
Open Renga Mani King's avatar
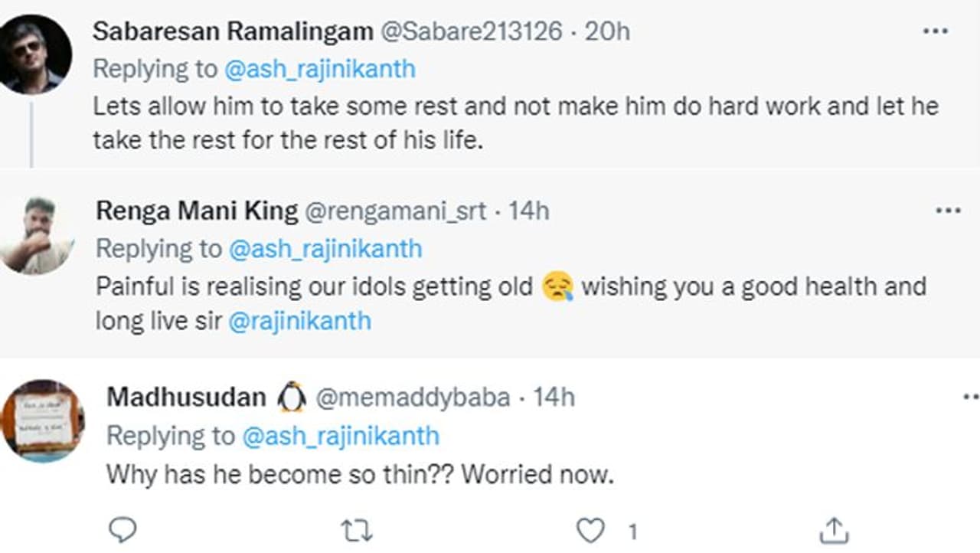tap(36, 234)
